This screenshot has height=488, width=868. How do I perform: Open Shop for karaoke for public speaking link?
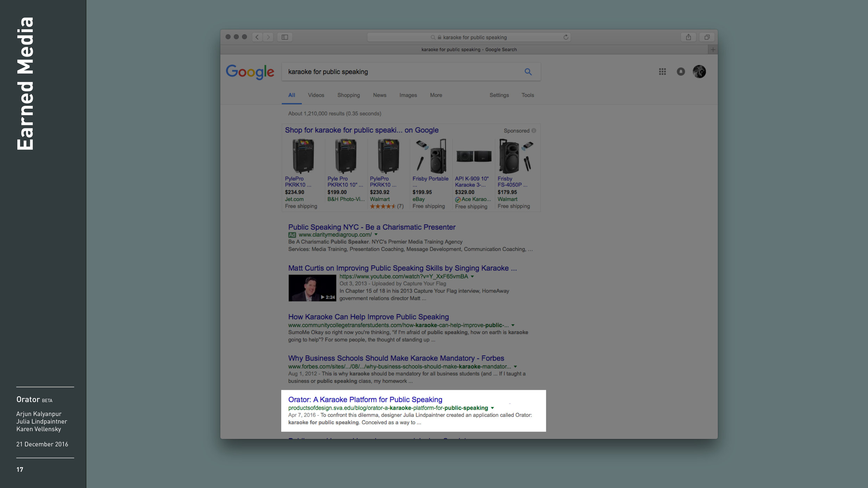361,130
